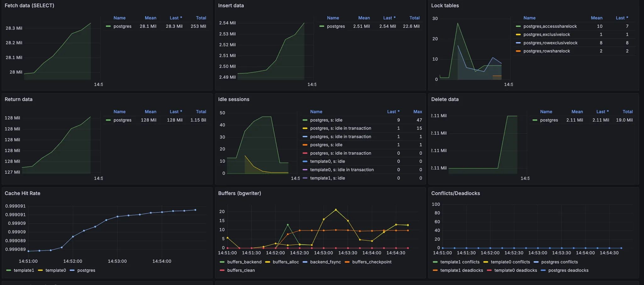
Task: Open the Delete data panel title menu
Action: [445, 99]
